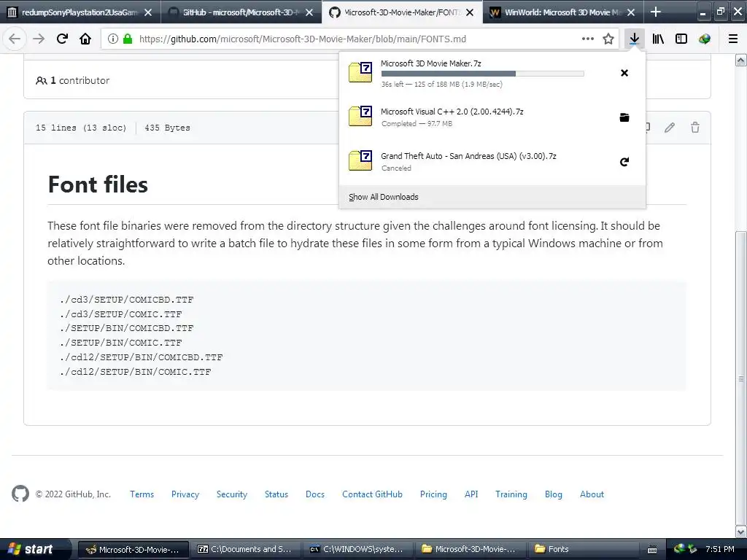Switch to the WinWorld Microsoft 3D Movie tab

(562, 12)
